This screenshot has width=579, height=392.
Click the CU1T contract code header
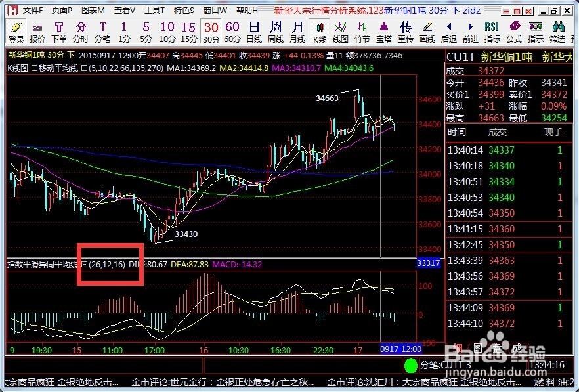tap(460, 57)
